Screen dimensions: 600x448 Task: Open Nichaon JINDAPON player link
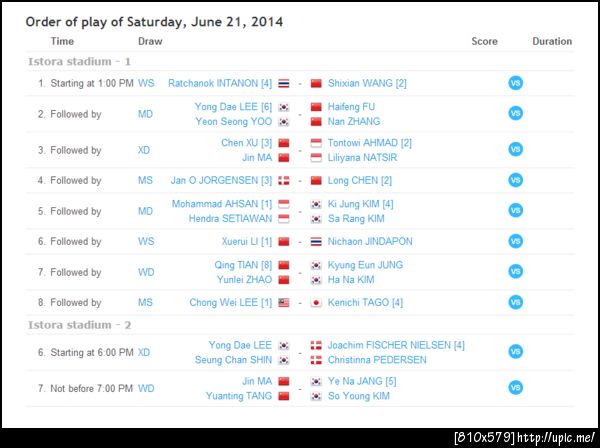click(370, 241)
